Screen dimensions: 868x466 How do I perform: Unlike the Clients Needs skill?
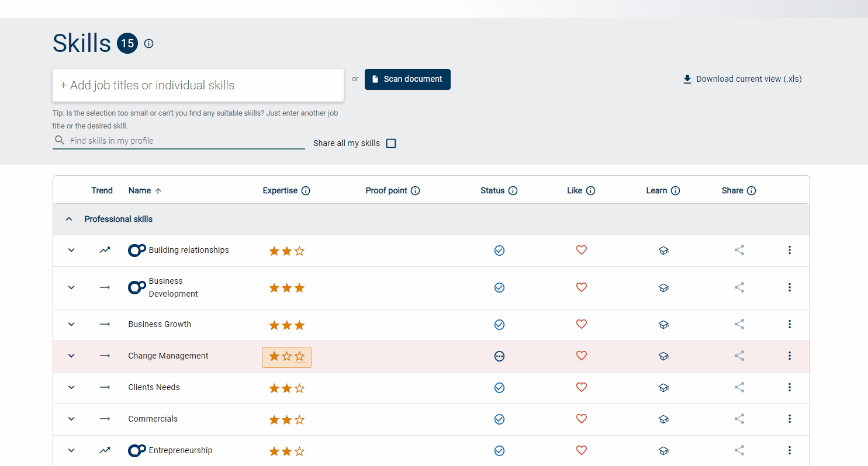click(x=581, y=387)
